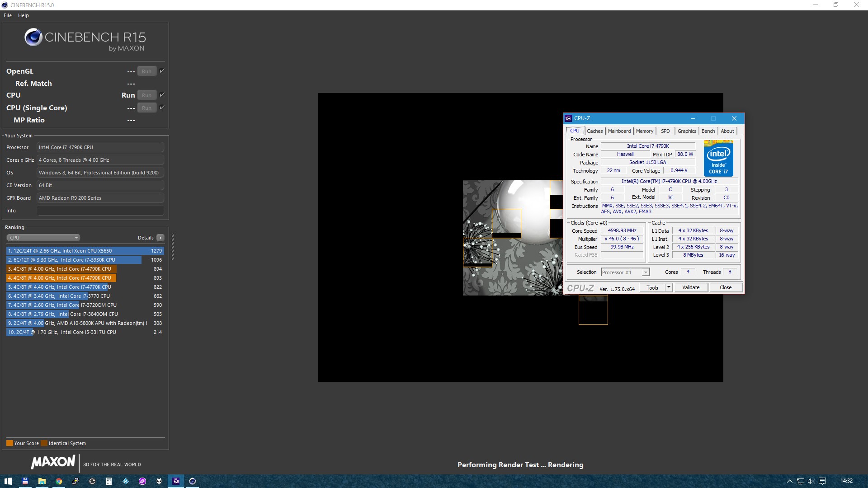The width and height of the screenshot is (868, 488).
Task: Open Google Chrome from taskbar
Action: pyautogui.click(x=59, y=481)
